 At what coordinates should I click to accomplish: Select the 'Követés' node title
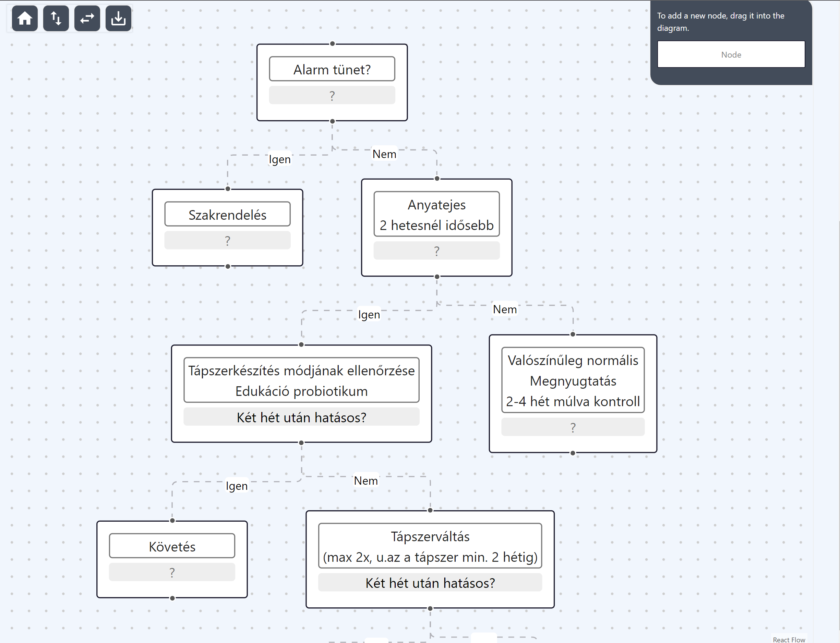(x=172, y=546)
